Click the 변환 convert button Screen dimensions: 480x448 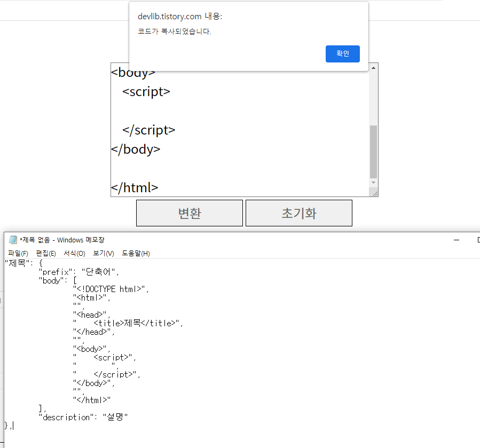point(190,213)
